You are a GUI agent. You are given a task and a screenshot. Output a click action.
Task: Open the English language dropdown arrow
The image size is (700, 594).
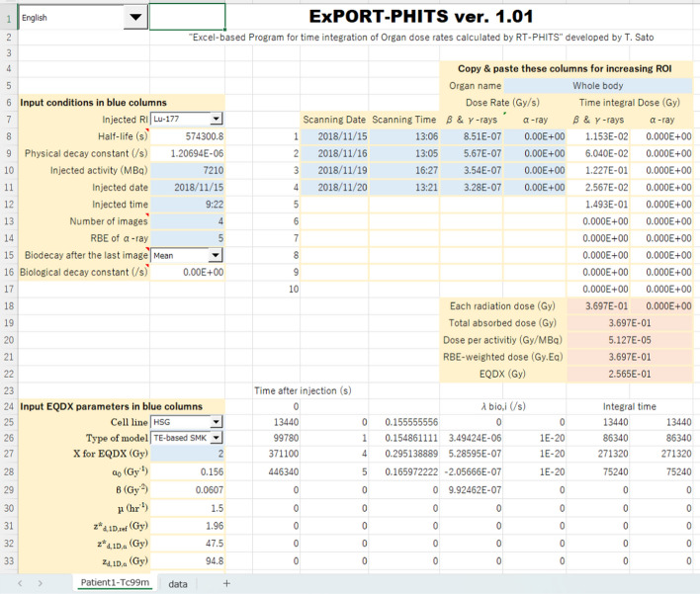point(134,17)
